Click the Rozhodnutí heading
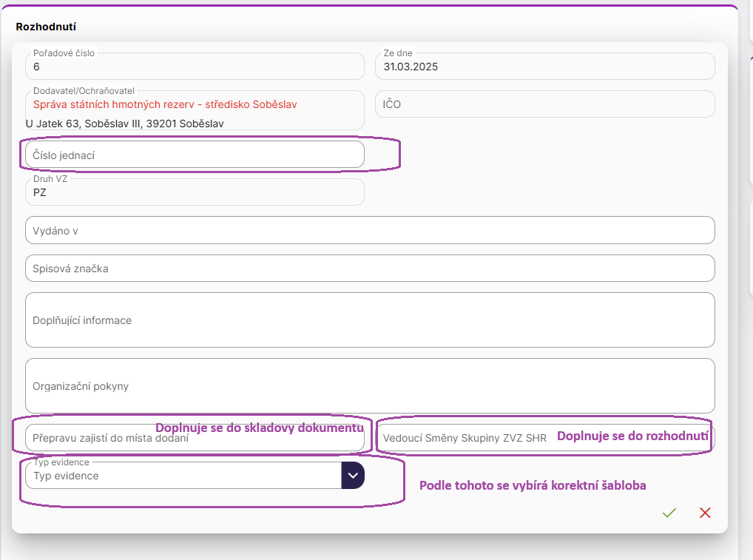 pos(46,27)
